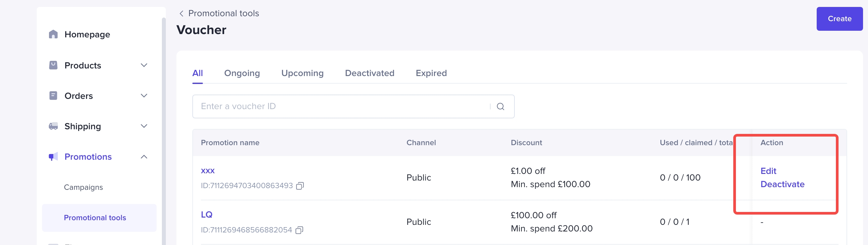This screenshot has height=245, width=868.
Task: Edit the xxx voucher
Action: 768,171
